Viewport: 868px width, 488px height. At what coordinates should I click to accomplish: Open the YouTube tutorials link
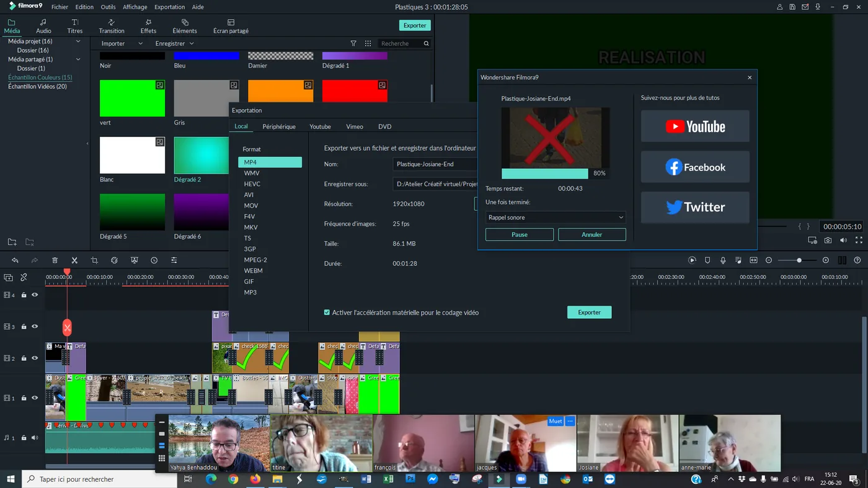(x=695, y=126)
